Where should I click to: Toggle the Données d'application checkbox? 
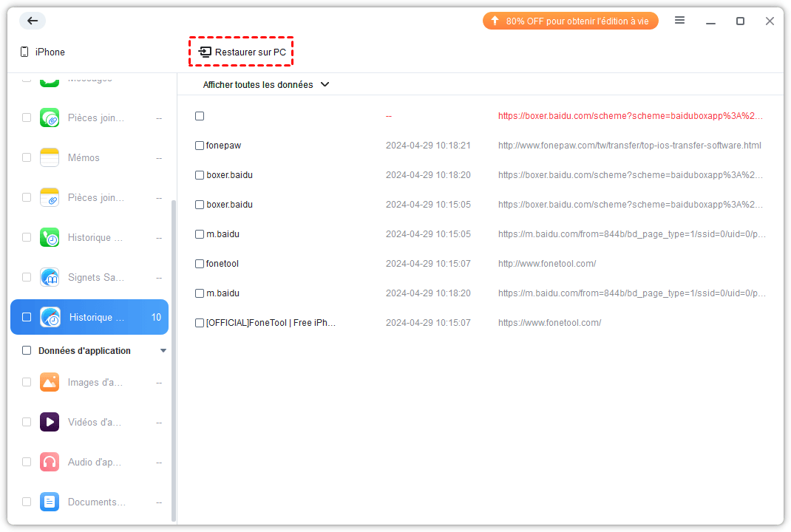27,350
